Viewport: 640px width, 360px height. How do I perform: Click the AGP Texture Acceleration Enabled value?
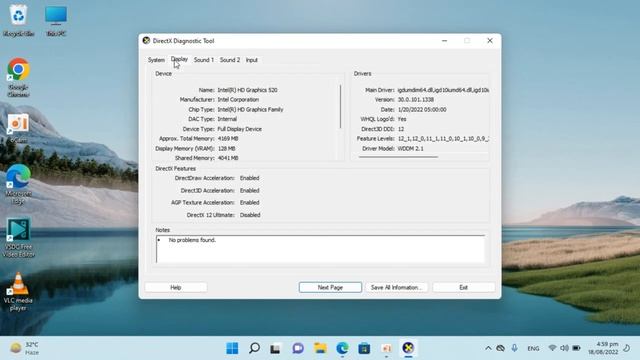point(249,202)
